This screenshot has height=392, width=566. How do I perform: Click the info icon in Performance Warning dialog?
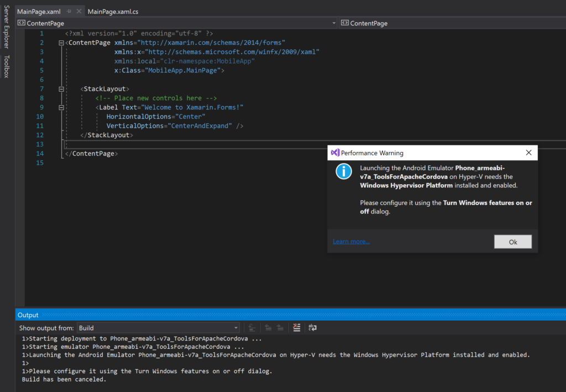pyautogui.click(x=343, y=171)
